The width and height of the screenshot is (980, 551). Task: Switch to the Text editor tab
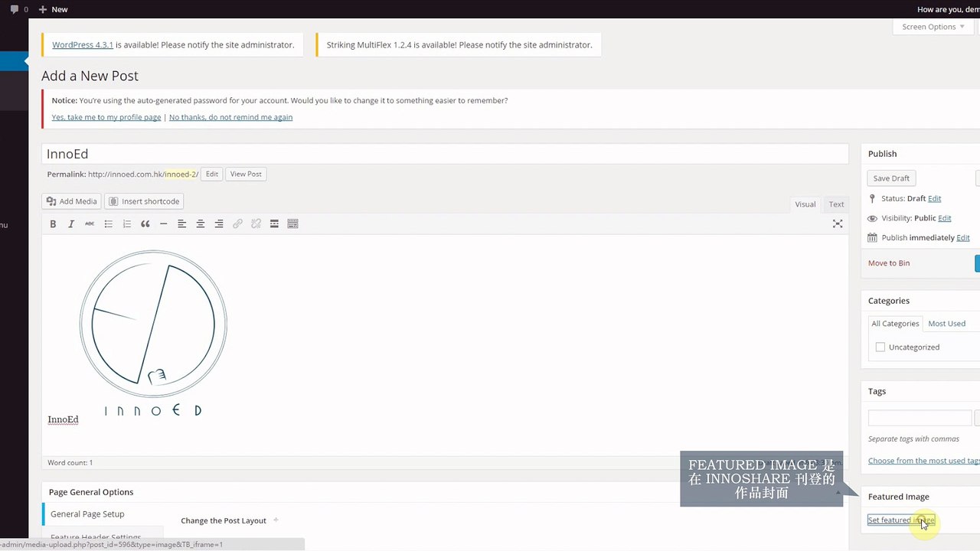point(836,204)
